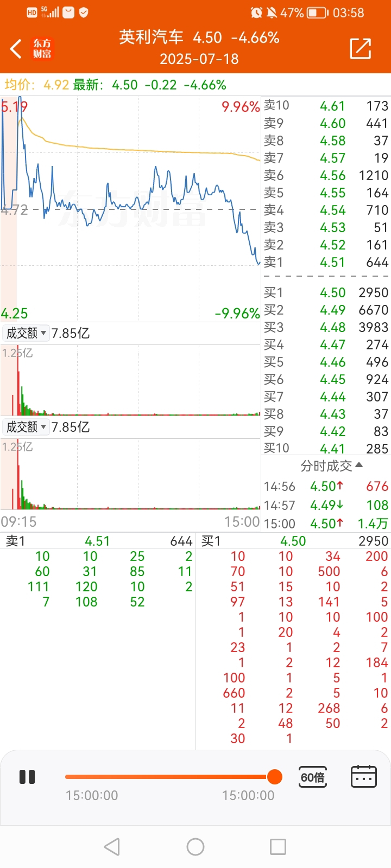391x868 pixels.
Task: Select the 卖1 row in the order book
Action: click(x=326, y=262)
